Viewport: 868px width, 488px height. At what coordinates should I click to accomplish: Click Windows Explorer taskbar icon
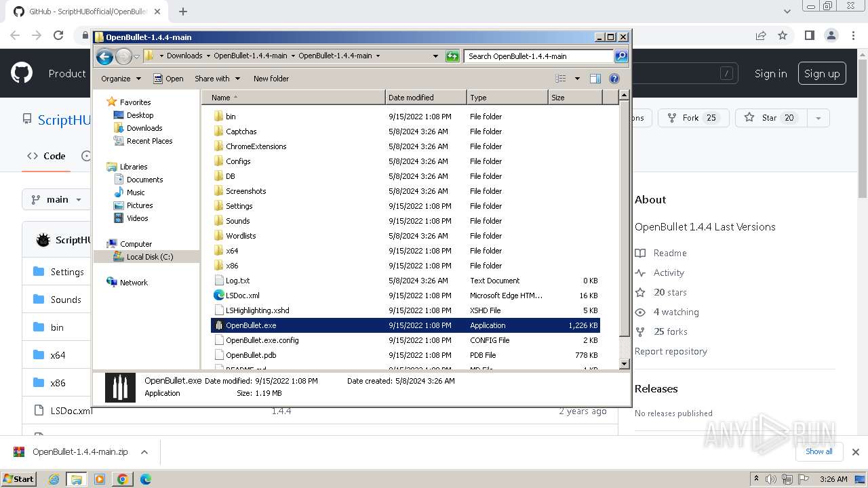click(77, 479)
